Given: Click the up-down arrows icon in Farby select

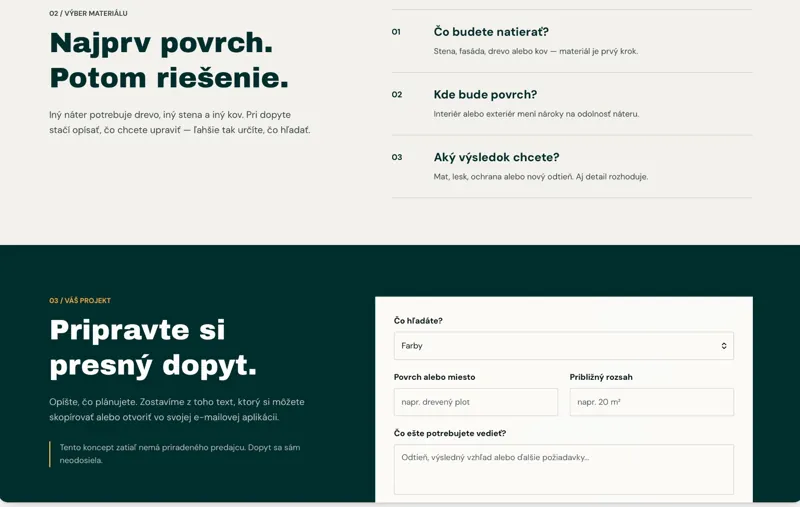Looking at the screenshot, I should 723,346.
